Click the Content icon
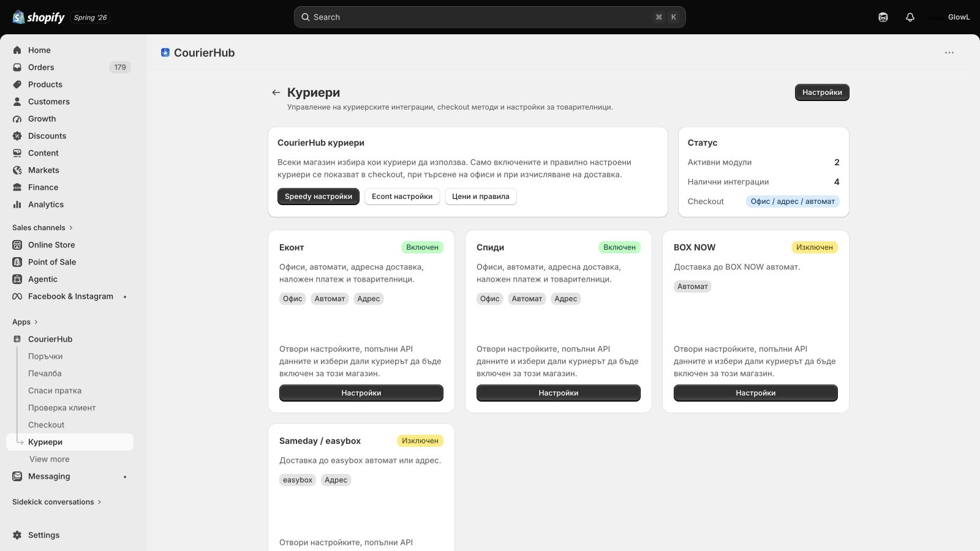The image size is (980, 551). click(17, 153)
